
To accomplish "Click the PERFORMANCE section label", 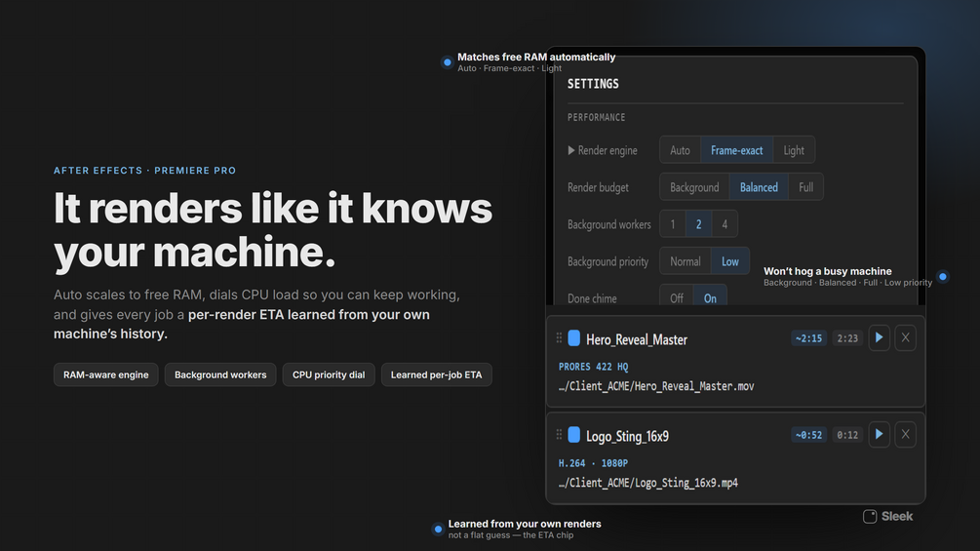I will click(596, 117).
